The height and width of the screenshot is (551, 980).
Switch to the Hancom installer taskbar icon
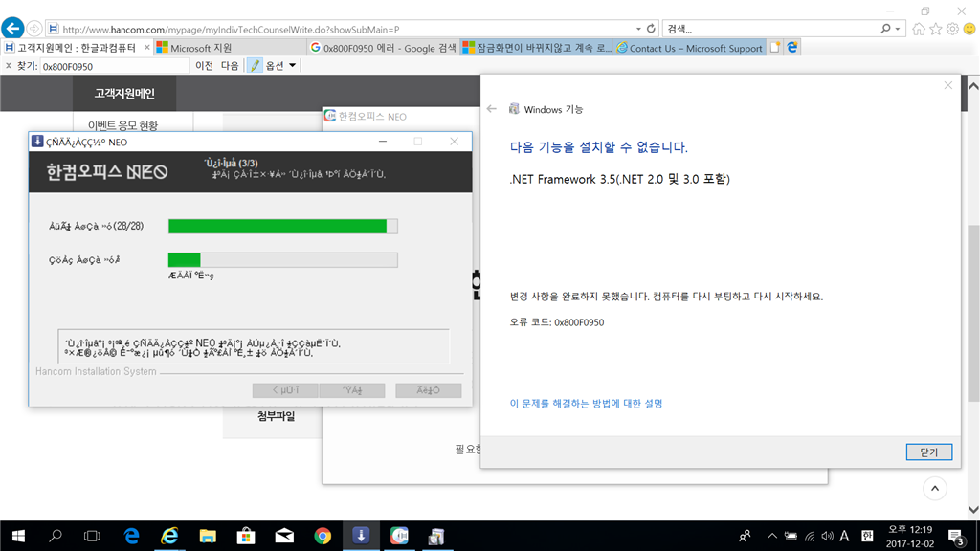click(361, 536)
